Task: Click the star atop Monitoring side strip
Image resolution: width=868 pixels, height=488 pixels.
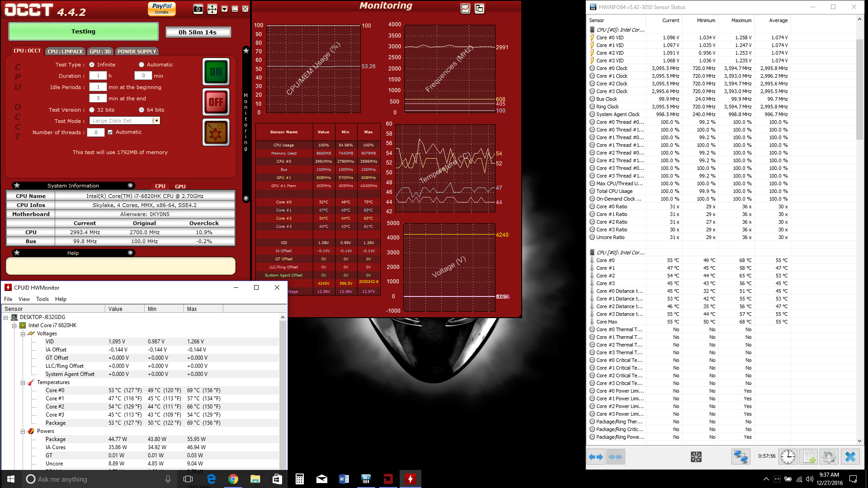Action: click(246, 51)
